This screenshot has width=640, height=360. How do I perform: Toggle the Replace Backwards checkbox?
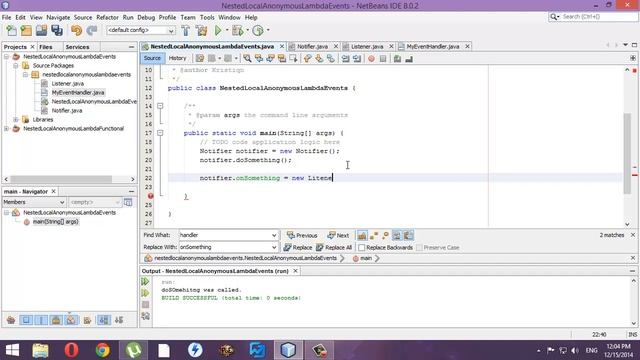[361, 247]
